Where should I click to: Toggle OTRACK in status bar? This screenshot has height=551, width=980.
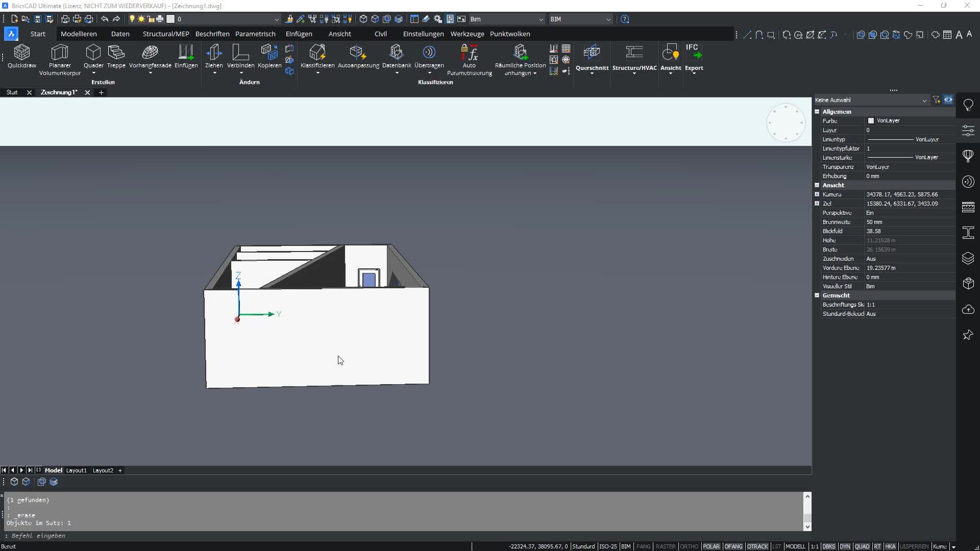pyautogui.click(x=757, y=546)
